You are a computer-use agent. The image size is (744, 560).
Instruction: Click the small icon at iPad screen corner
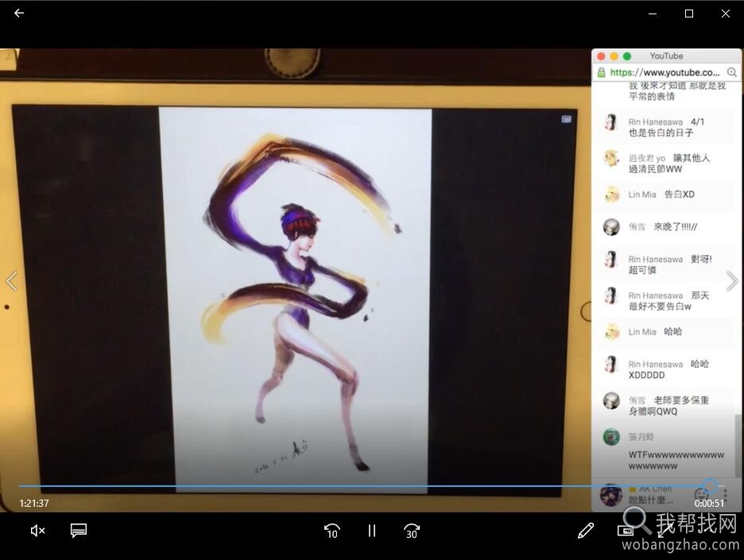[x=566, y=119]
